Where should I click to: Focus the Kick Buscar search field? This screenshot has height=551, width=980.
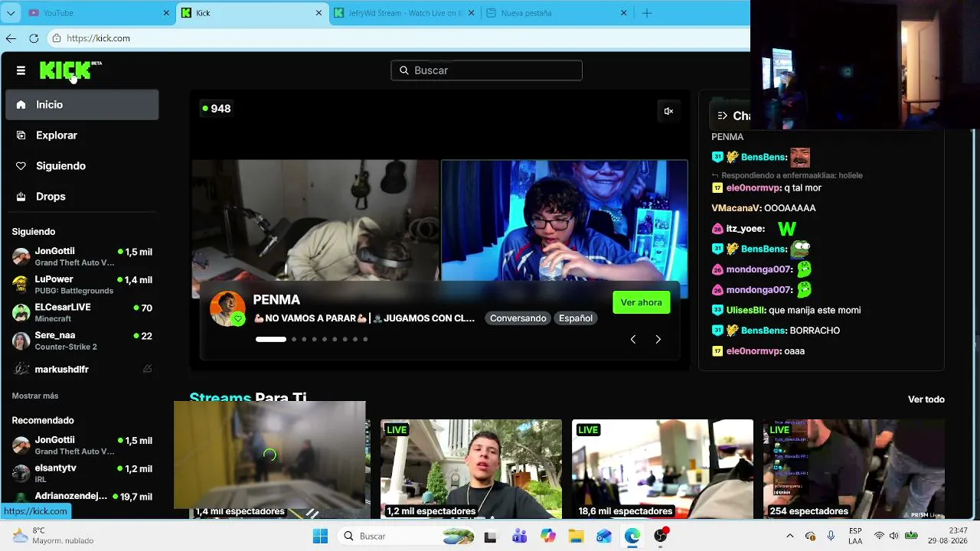tap(486, 70)
